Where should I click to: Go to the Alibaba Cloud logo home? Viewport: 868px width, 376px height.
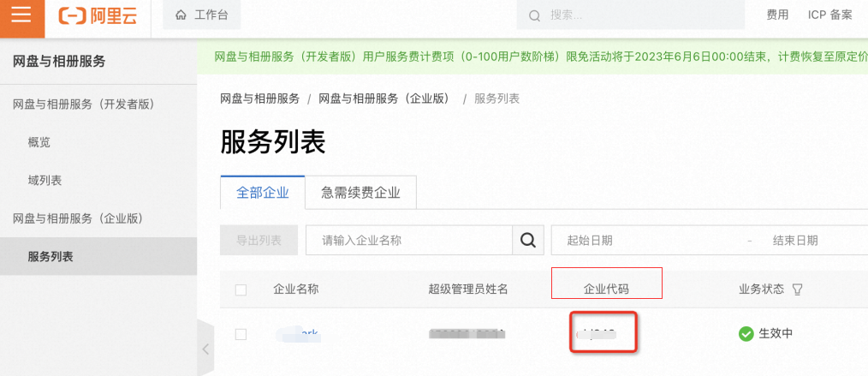98,15
